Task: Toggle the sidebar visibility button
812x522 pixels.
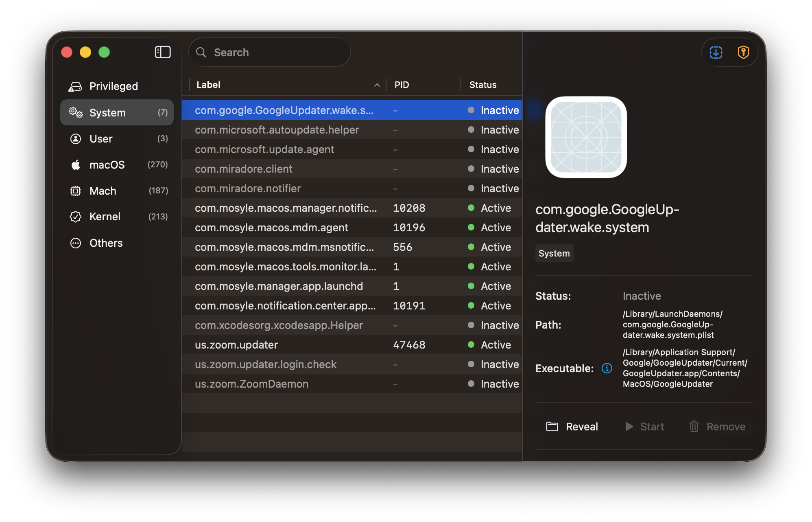Action: click(x=162, y=52)
